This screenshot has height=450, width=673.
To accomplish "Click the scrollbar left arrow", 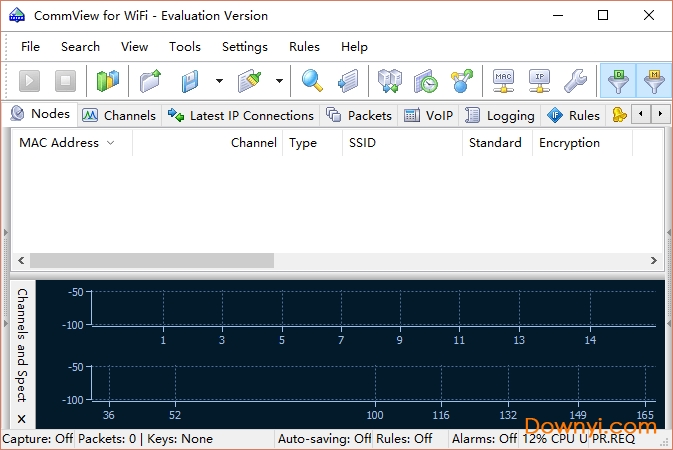I will point(21,260).
